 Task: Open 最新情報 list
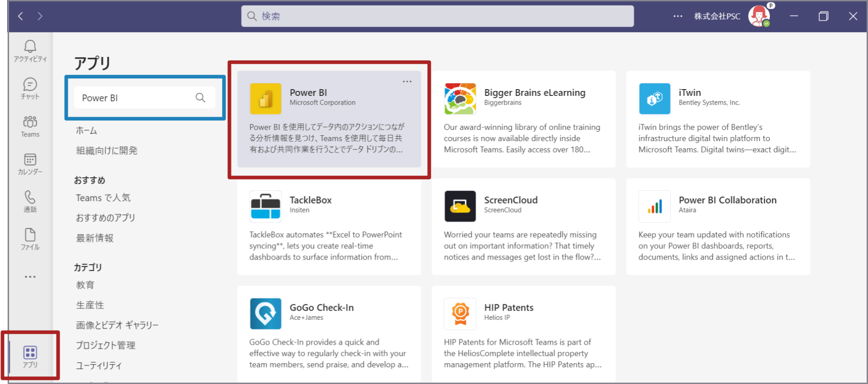(94, 238)
